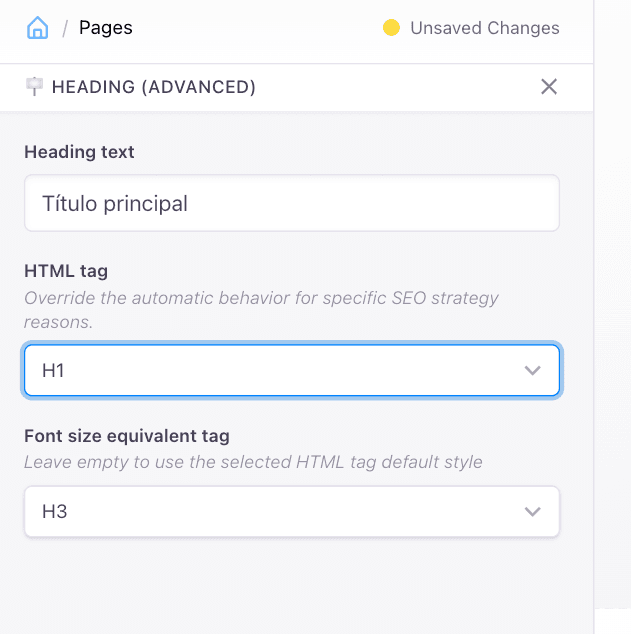Click the blank strip right of the panel
Viewport: 631px width, 634px height.
tap(612, 300)
